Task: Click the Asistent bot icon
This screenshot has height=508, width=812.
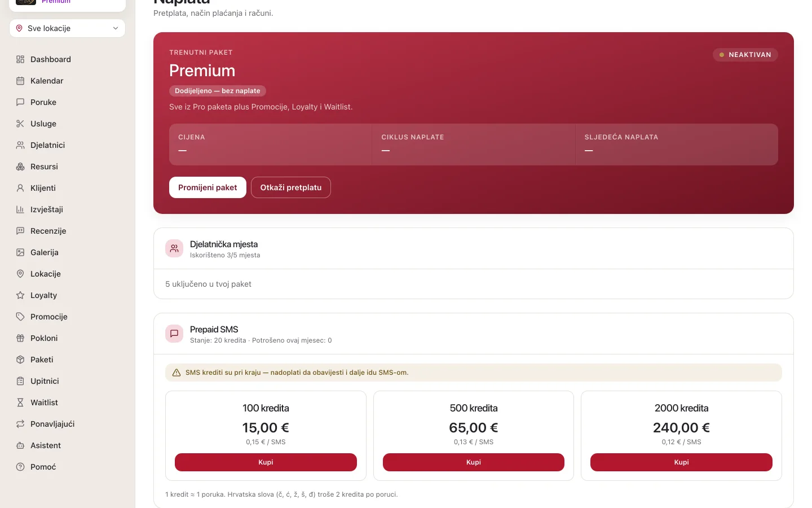Action: point(20,445)
